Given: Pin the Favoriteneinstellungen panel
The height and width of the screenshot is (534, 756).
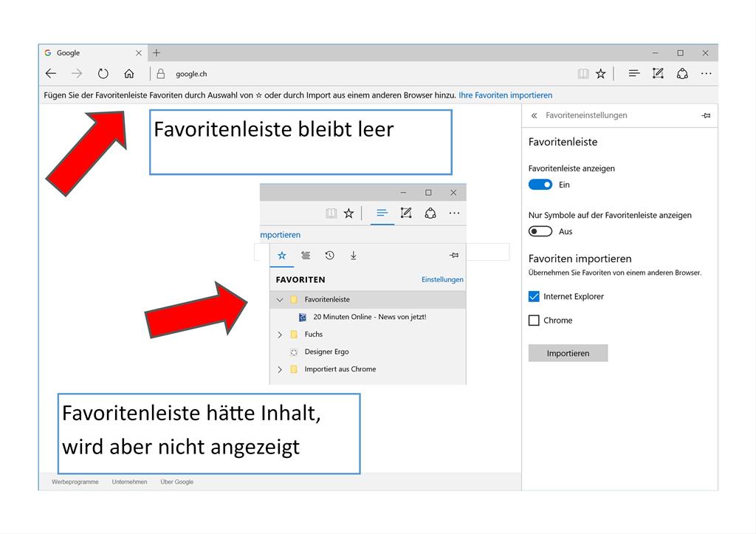Looking at the screenshot, I should coord(706,115).
